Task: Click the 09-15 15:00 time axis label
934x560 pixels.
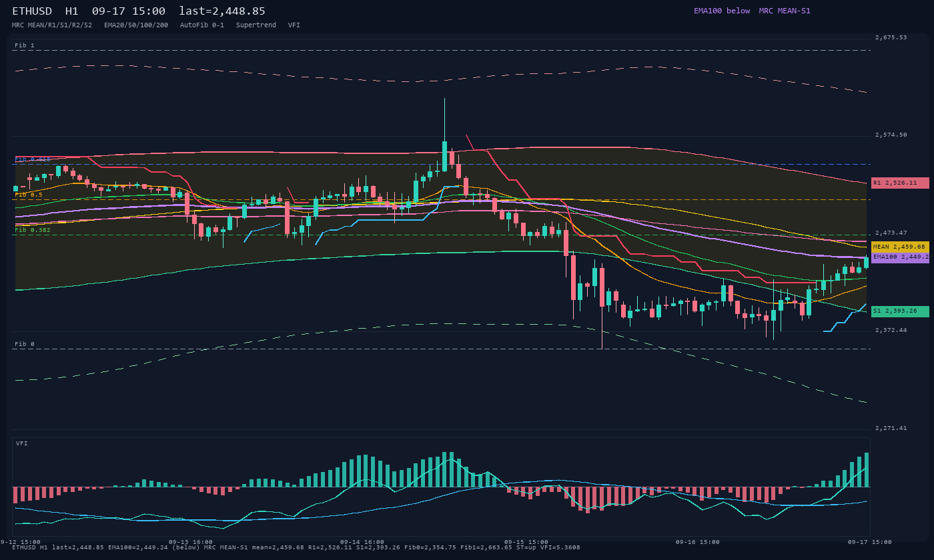Action: 526,542
